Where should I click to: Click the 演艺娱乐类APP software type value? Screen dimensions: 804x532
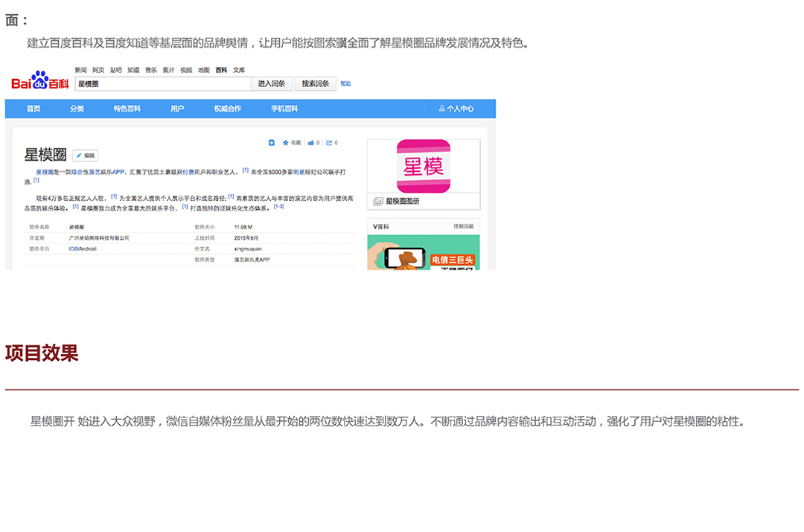[252, 260]
